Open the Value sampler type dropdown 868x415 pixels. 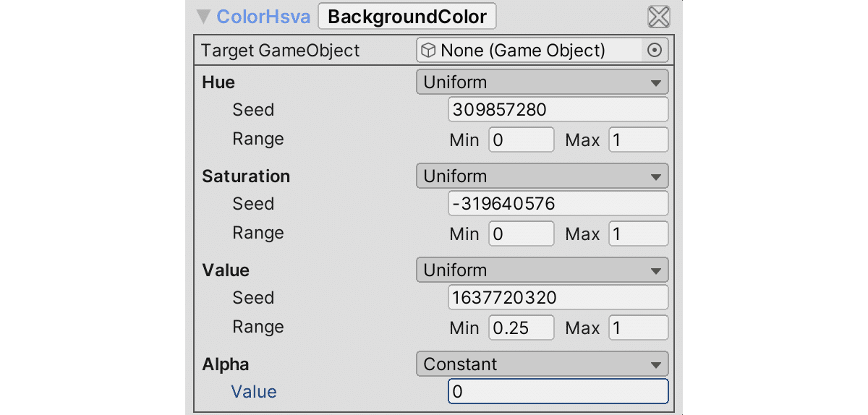542,270
